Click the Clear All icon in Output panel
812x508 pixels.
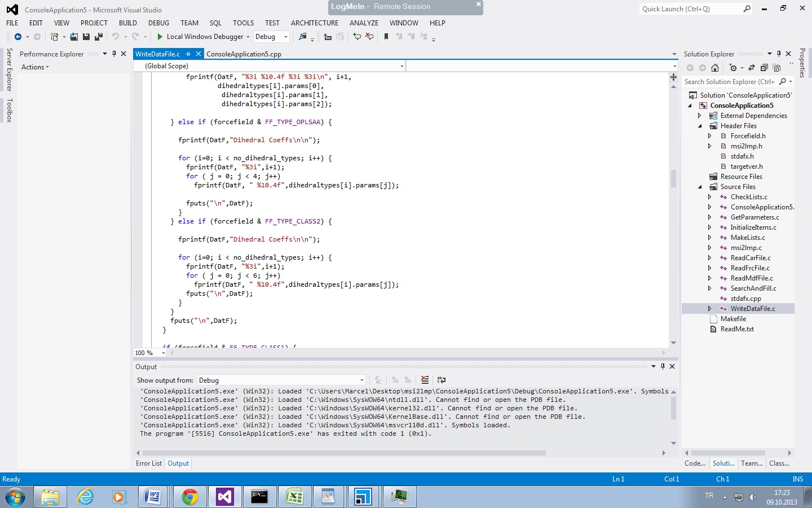[425, 380]
